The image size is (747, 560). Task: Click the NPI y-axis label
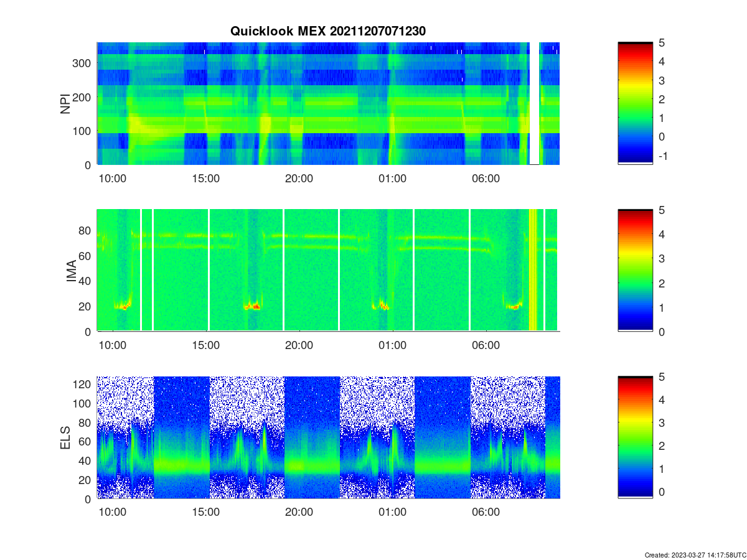pyautogui.click(x=65, y=103)
